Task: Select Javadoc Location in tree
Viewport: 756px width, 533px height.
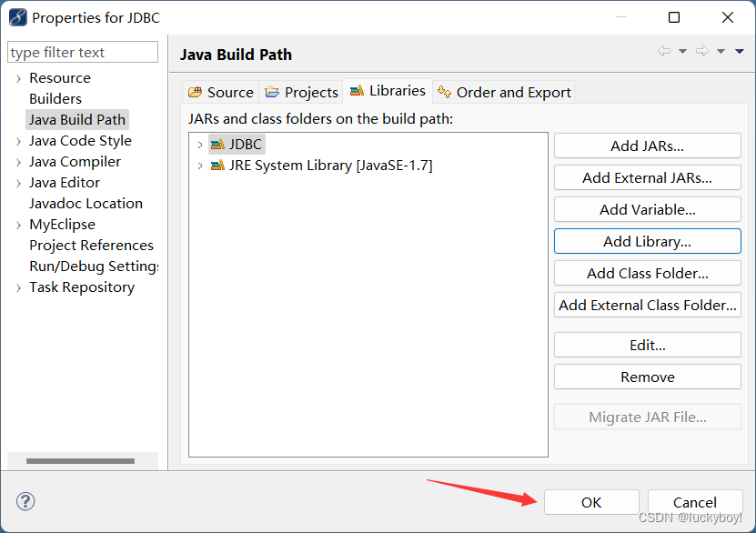Action: 86,204
